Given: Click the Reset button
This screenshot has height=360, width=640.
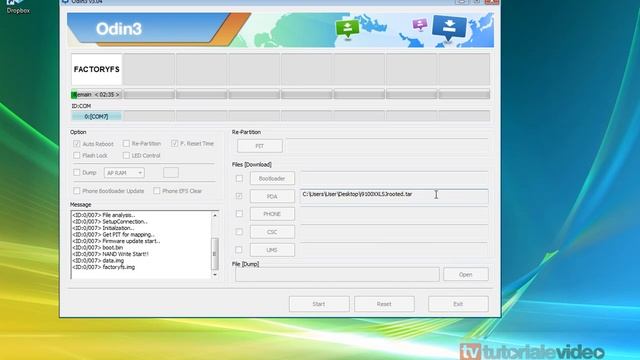Looking at the screenshot, I should [384, 304].
